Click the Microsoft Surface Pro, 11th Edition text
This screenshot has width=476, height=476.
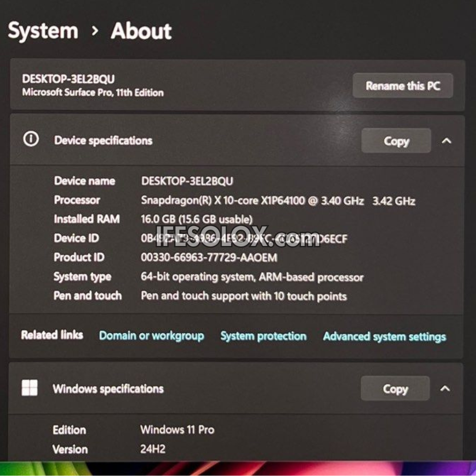pyautogui.click(x=93, y=93)
